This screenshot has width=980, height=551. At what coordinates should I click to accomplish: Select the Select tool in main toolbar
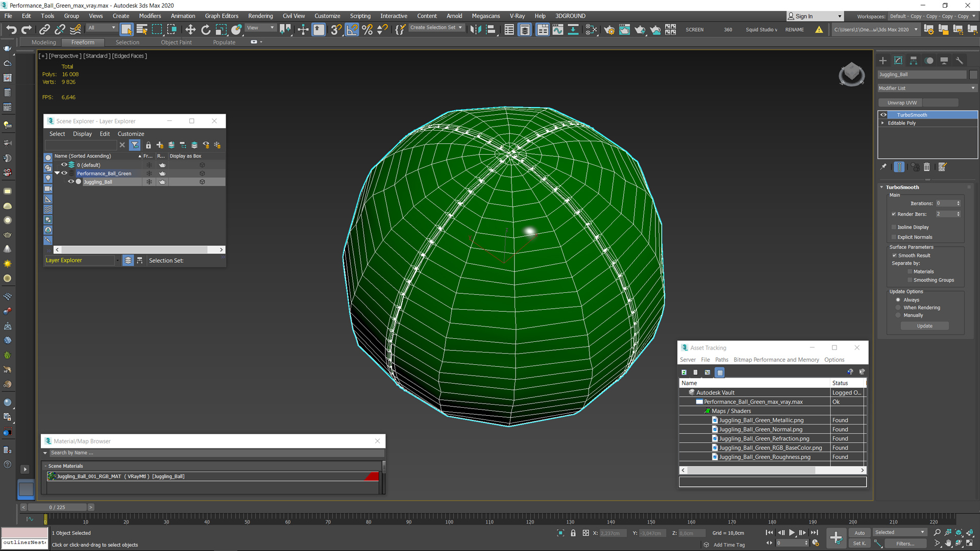[126, 30]
